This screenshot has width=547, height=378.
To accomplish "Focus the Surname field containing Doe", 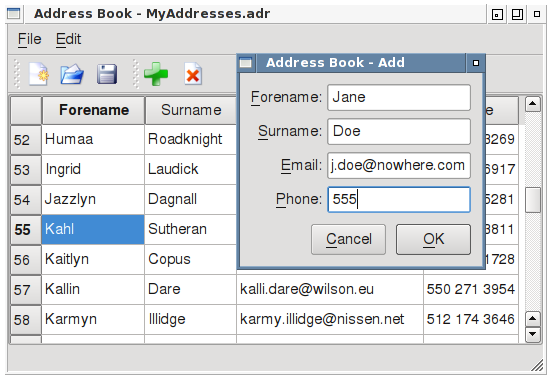I will 399,131.
